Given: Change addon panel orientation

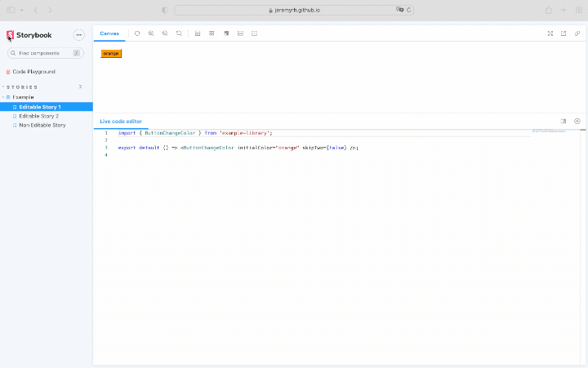Looking at the screenshot, I should [563, 121].
